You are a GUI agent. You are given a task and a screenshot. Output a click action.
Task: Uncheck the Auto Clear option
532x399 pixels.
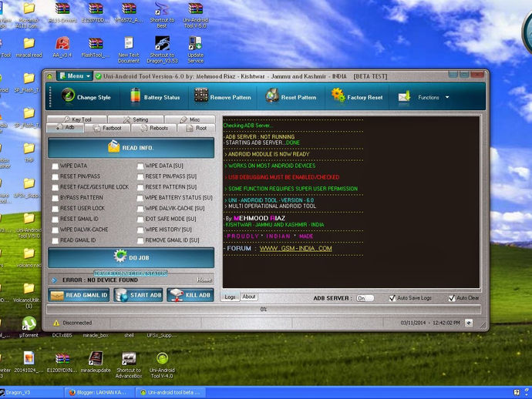click(452, 298)
